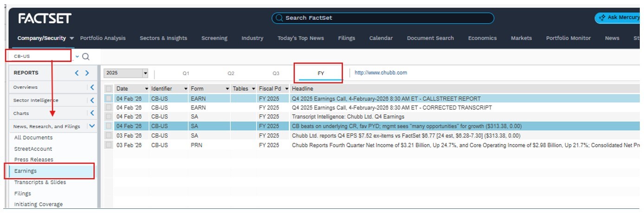Click the forward arrow in the Reports header
This screenshot has width=644, height=213.
tap(87, 73)
